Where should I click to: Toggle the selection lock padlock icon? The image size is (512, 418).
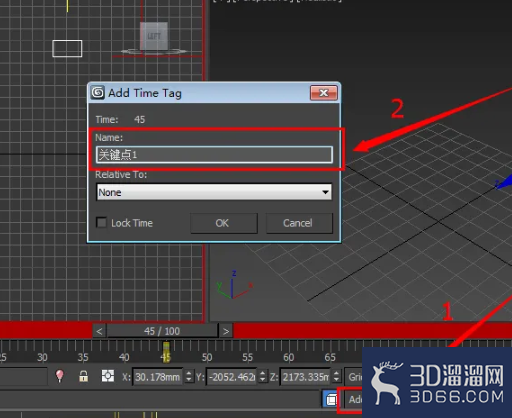83,376
